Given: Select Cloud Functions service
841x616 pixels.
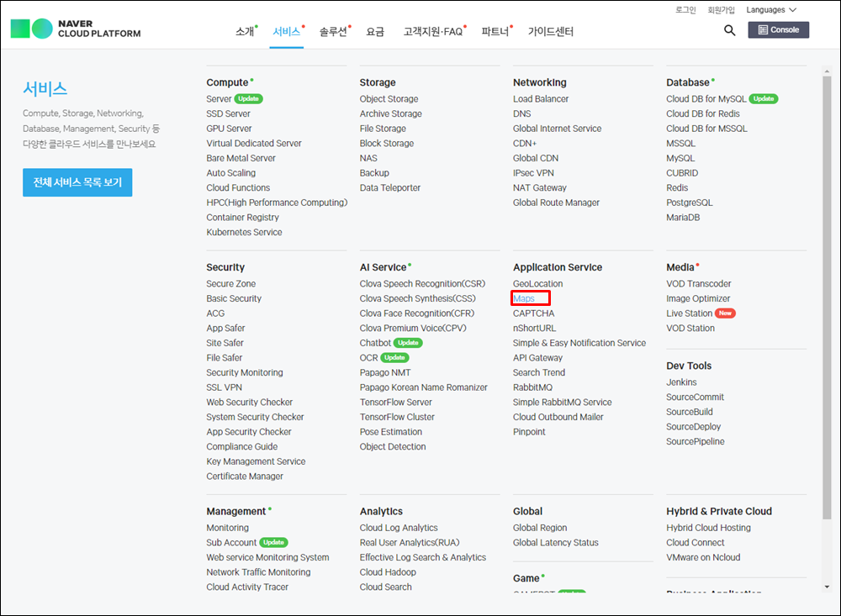Looking at the screenshot, I should tap(238, 187).
